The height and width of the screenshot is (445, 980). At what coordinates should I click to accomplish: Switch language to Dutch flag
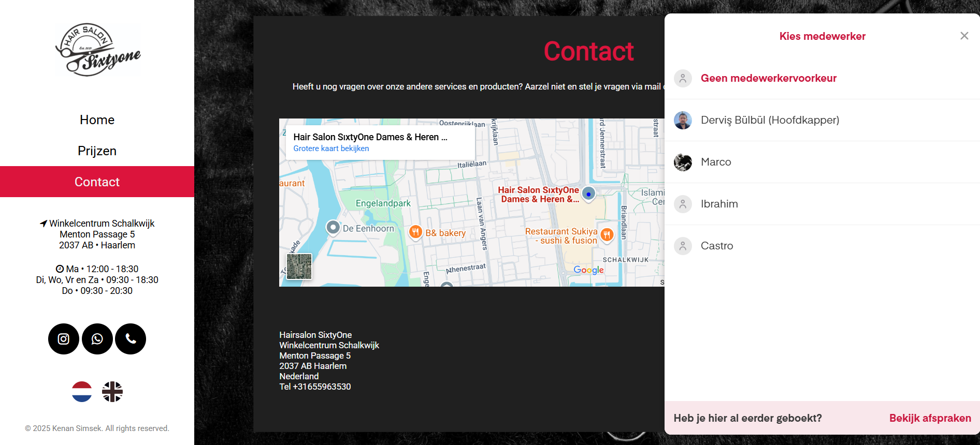click(82, 392)
